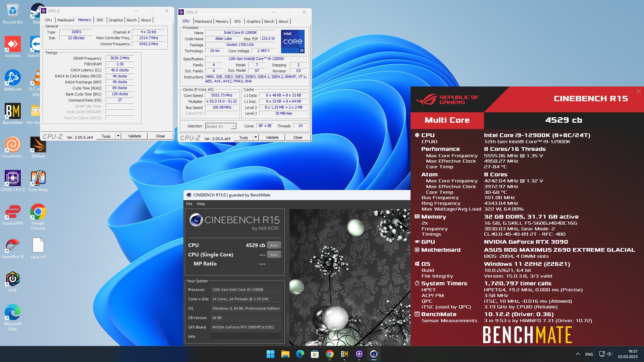
Task: Click Validate in the left CPU-Z window (Memory tab)
Action: tap(135, 136)
